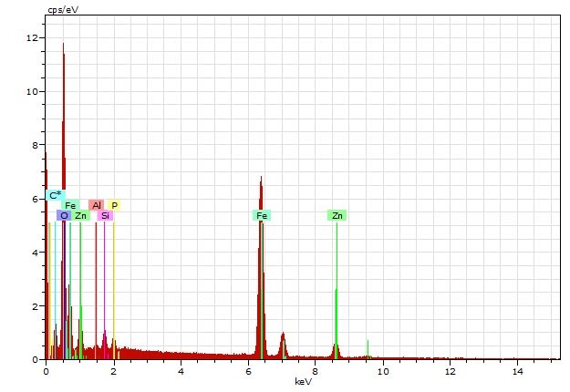Select the purple O element label

tap(64, 216)
